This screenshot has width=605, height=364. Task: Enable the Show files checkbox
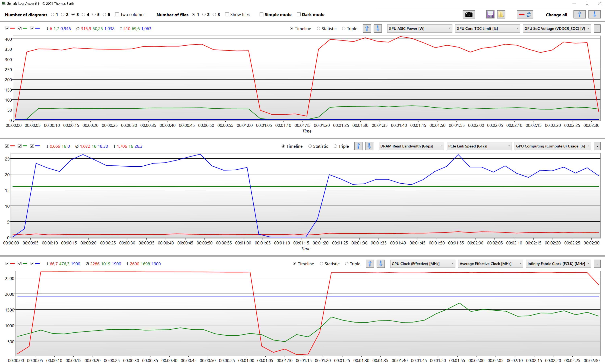click(x=227, y=14)
